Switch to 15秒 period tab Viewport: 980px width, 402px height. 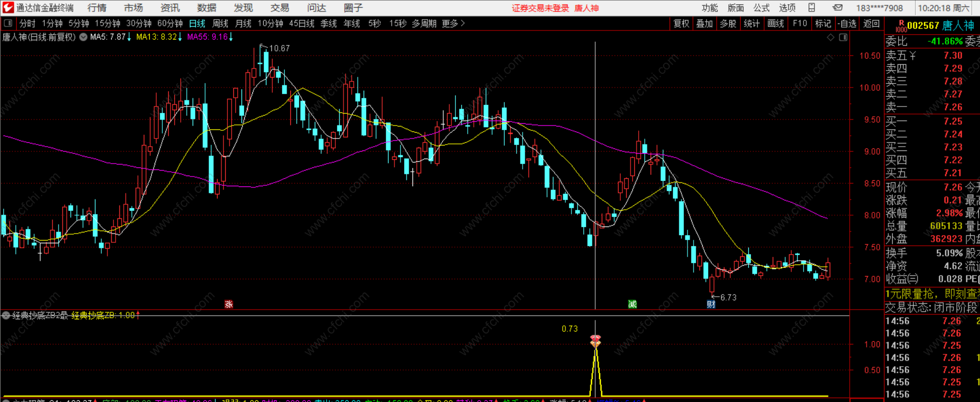pos(398,23)
